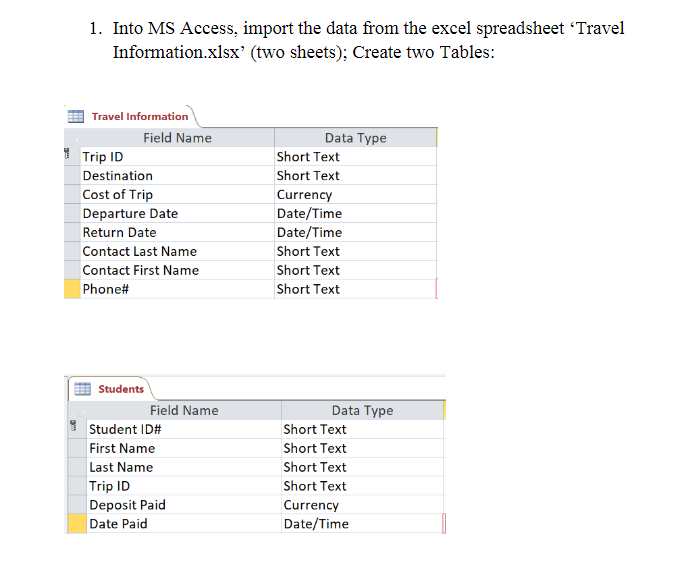The image size is (685, 581).
Task: Click Currency data type for Cost of Trip
Action: point(356,194)
